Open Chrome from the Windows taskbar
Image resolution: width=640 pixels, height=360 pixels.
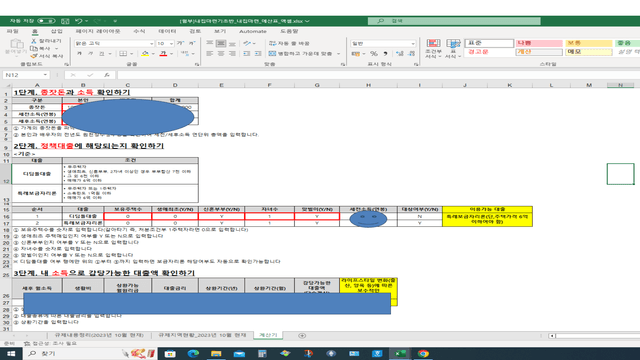(x=423, y=353)
